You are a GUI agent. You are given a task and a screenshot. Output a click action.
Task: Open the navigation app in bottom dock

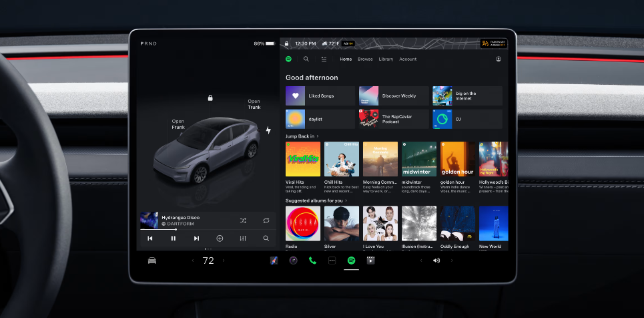pos(274,261)
